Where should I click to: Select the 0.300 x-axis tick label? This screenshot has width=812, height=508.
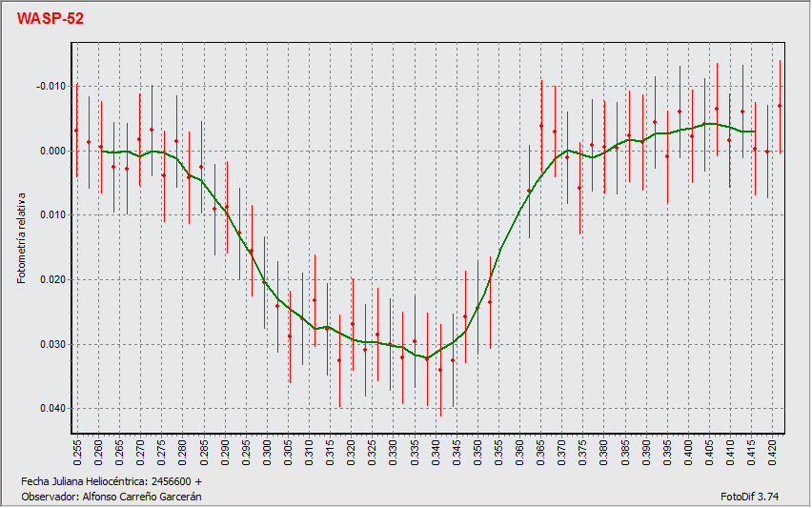click(x=266, y=452)
